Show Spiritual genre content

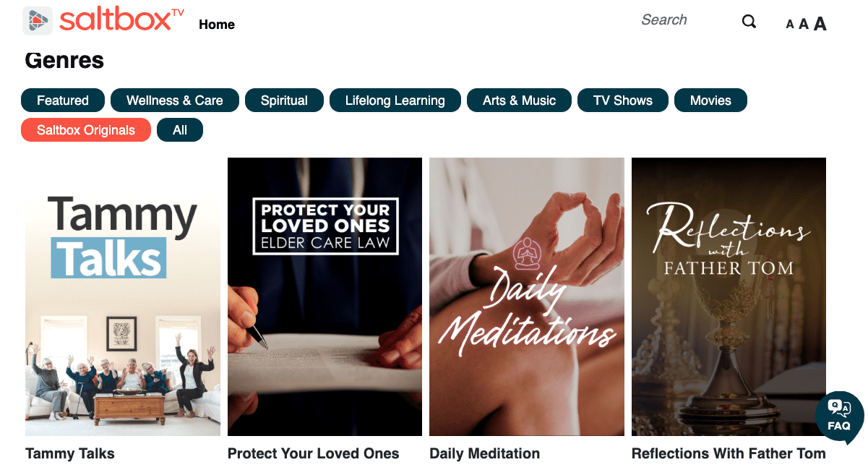point(284,101)
